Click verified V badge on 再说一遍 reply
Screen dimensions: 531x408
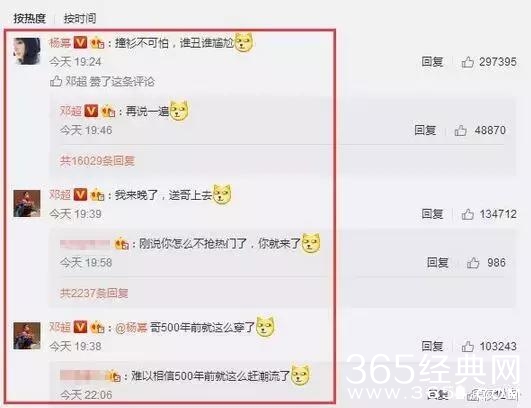click(91, 111)
